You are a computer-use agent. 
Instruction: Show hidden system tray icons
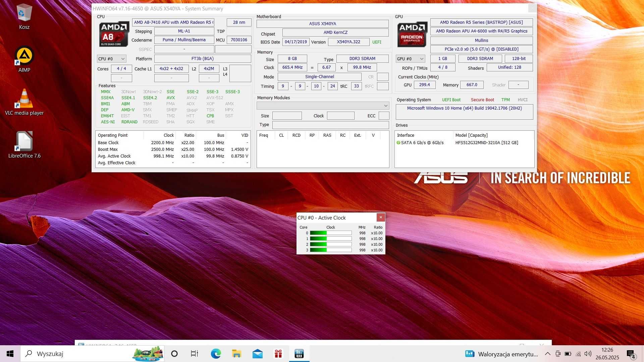547,354
